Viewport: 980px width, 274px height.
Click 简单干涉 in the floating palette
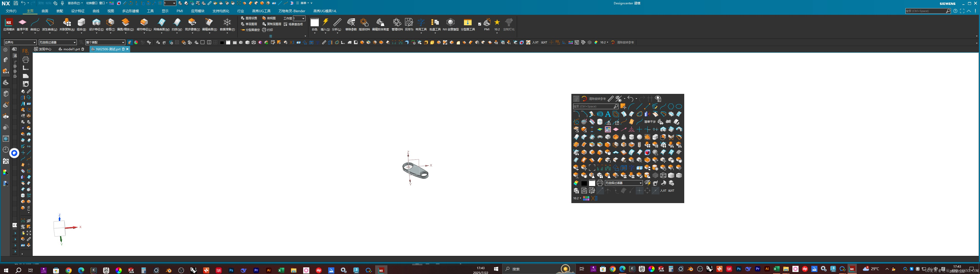650,122
